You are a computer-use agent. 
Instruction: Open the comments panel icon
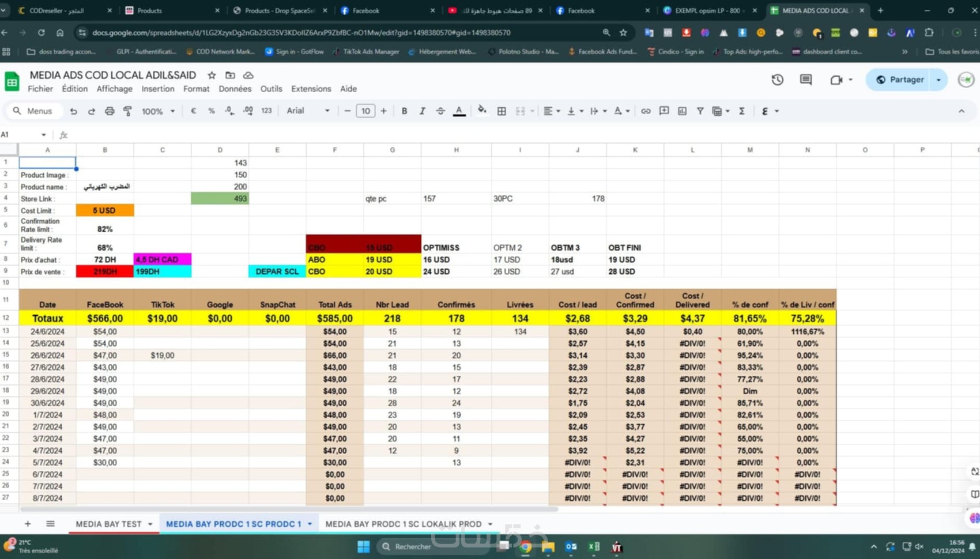(x=806, y=80)
